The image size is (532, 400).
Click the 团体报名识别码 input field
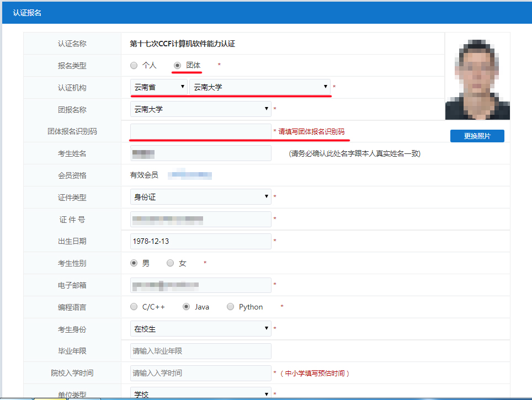click(x=200, y=131)
